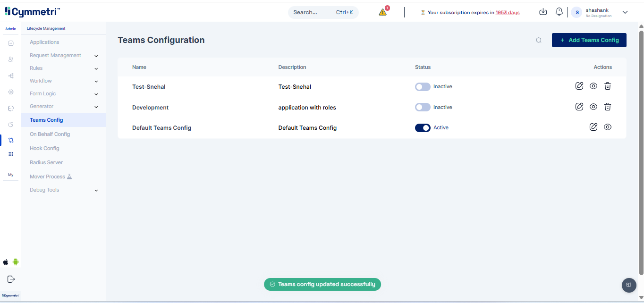Expand the Form Logic submenu chevron
The width and height of the screenshot is (644, 303).
pos(96,94)
